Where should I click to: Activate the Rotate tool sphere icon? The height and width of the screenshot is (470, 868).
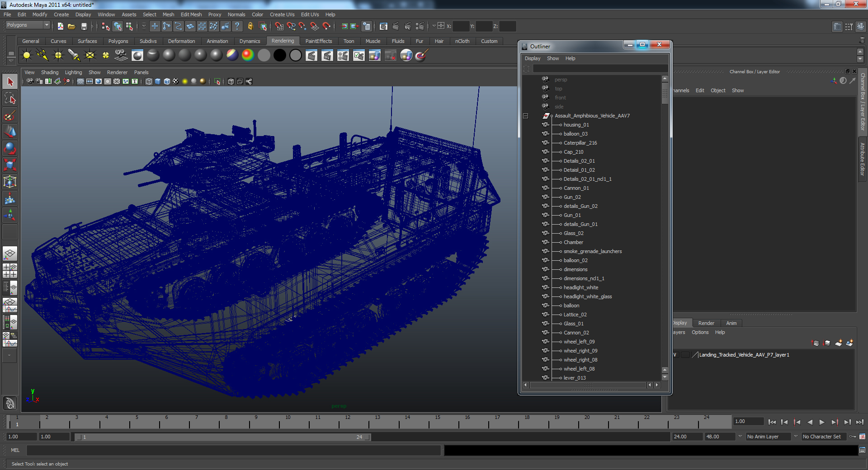click(x=10, y=148)
